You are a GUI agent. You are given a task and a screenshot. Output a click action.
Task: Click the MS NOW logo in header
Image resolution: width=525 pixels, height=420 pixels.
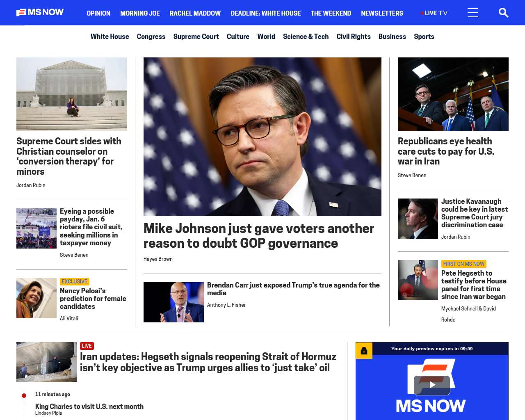(x=40, y=12)
